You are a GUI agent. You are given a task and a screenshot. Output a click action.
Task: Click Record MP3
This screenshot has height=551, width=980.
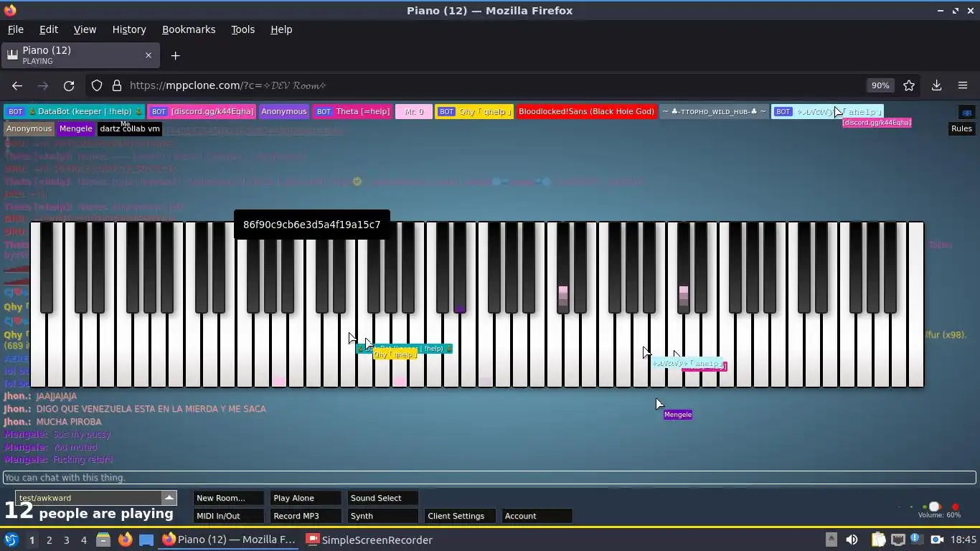tap(306, 516)
